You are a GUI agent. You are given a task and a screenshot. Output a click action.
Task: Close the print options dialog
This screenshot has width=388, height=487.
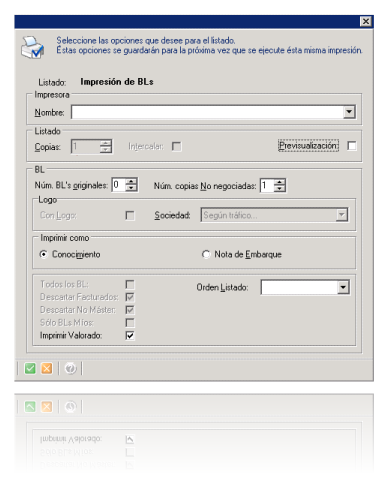366,21
